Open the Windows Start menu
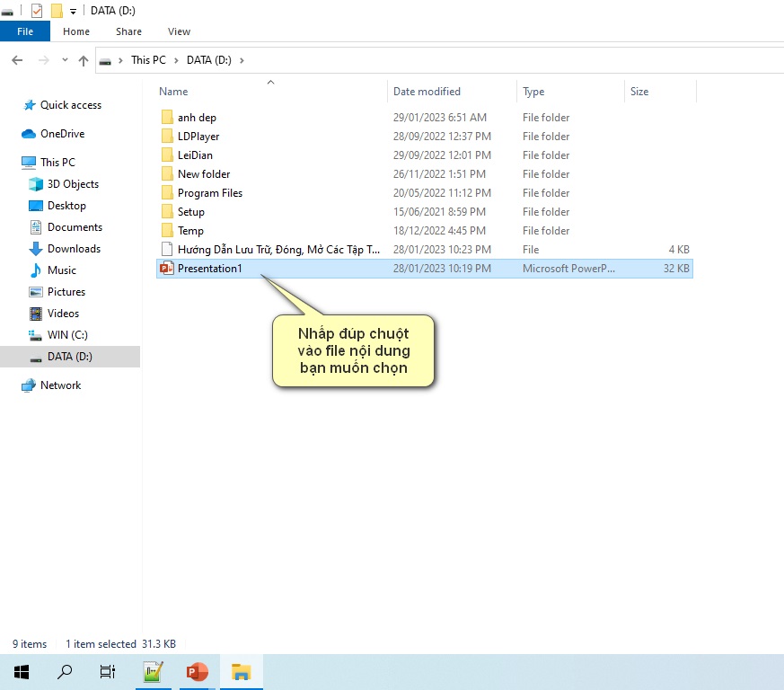This screenshot has width=784, height=690. pyautogui.click(x=22, y=672)
